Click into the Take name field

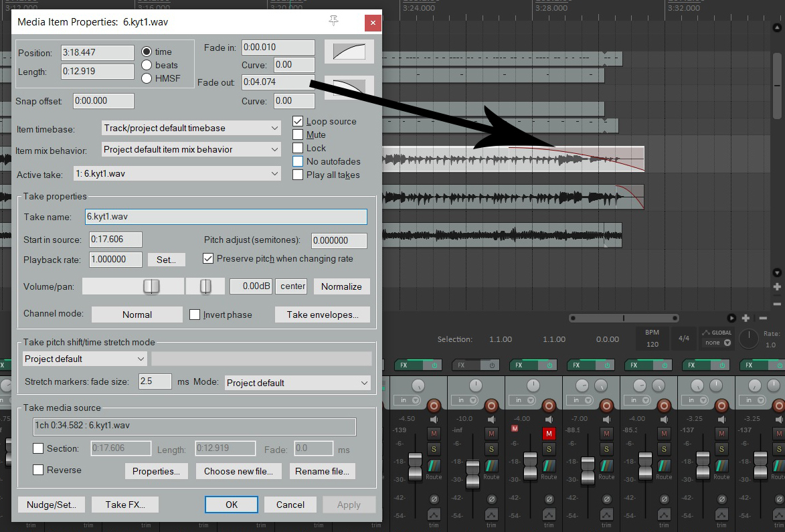[x=226, y=217]
